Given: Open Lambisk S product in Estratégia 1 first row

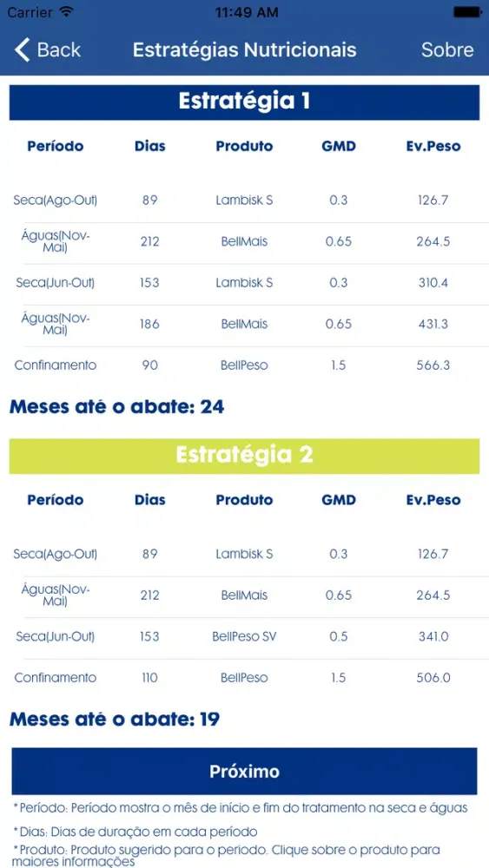Looking at the screenshot, I should tap(244, 200).
